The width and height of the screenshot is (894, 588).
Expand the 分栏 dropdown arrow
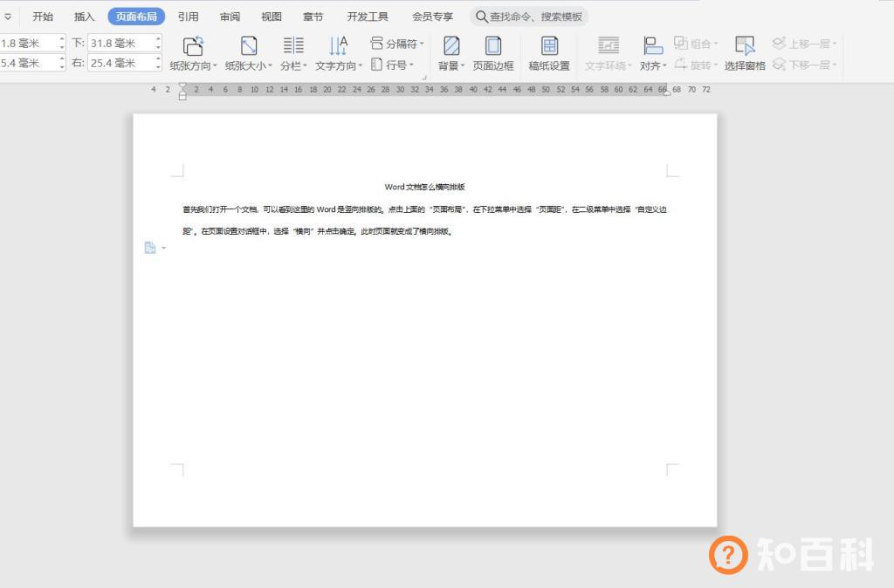[x=305, y=66]
